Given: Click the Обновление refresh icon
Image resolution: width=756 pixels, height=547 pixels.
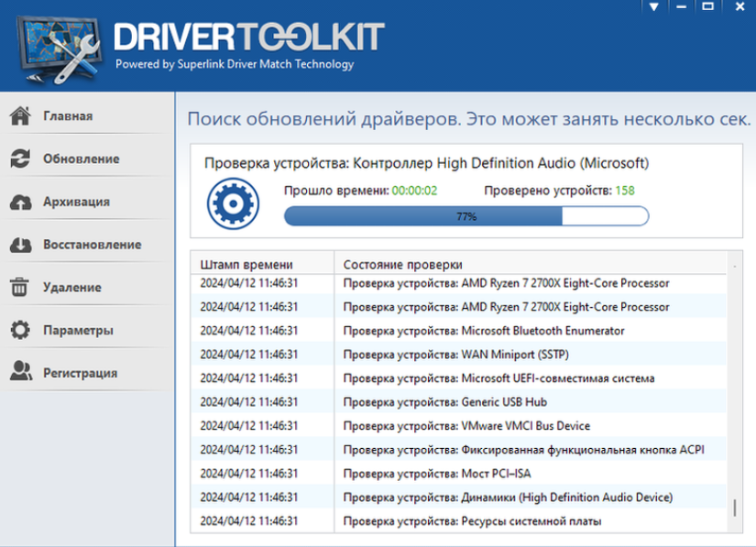Looking at the screenshot, I should [20, 159].
